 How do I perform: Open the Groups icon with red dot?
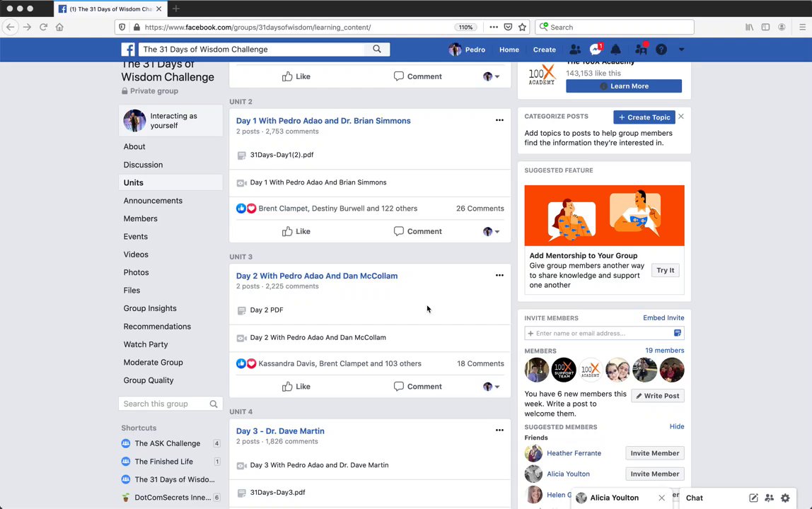(641, 49)
